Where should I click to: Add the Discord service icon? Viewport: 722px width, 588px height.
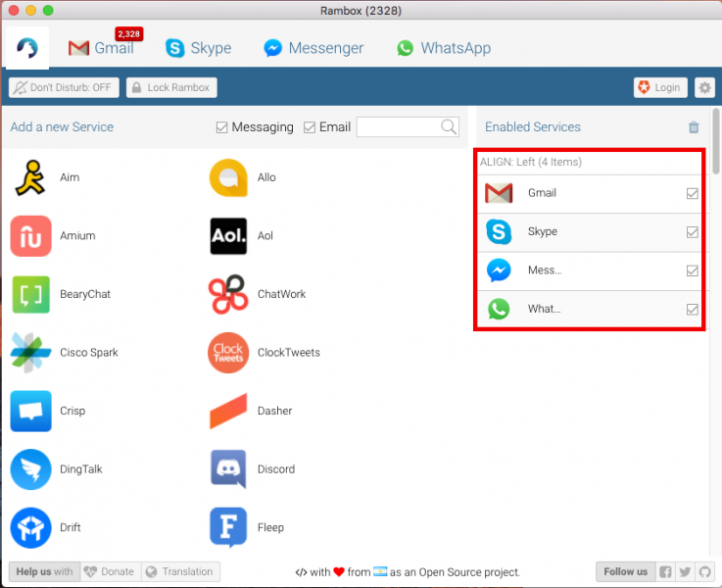[228, 469]
